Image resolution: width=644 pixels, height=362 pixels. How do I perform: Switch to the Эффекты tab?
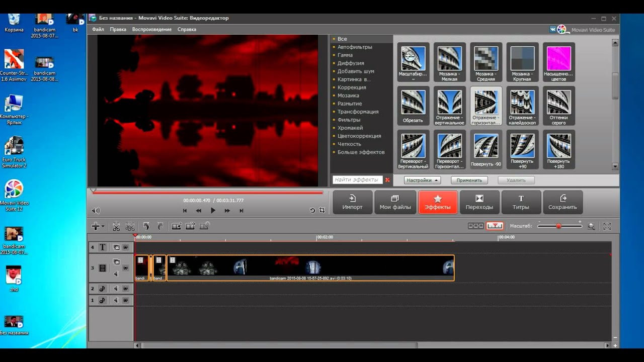[x=438, y=202]
